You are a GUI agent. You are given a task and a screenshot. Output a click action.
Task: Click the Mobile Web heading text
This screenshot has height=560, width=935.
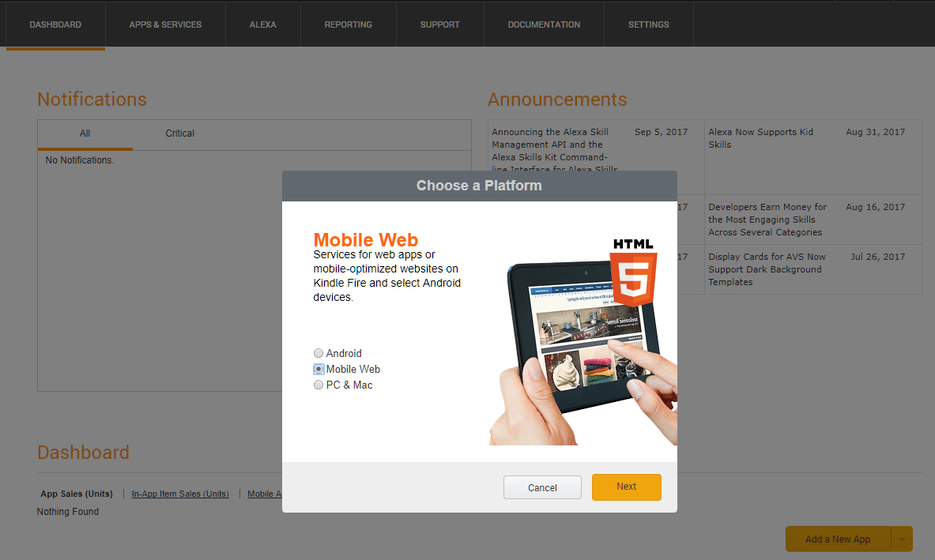click(x=365, y=239)
